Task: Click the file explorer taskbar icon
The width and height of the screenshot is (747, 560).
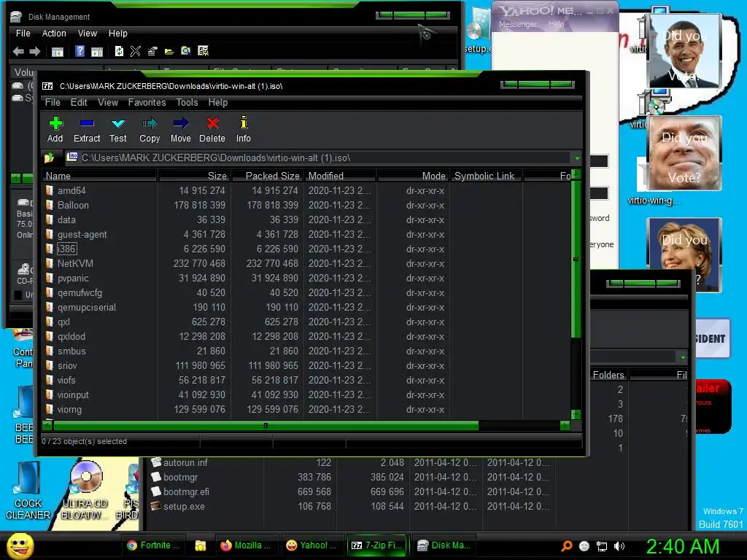Action: pos(201,545)
